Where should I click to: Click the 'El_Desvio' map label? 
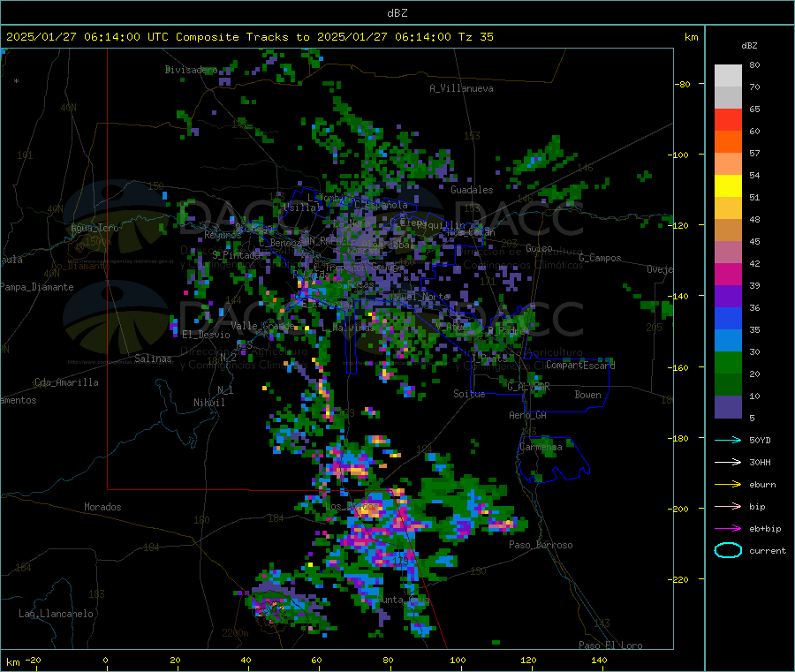(207, 335)
